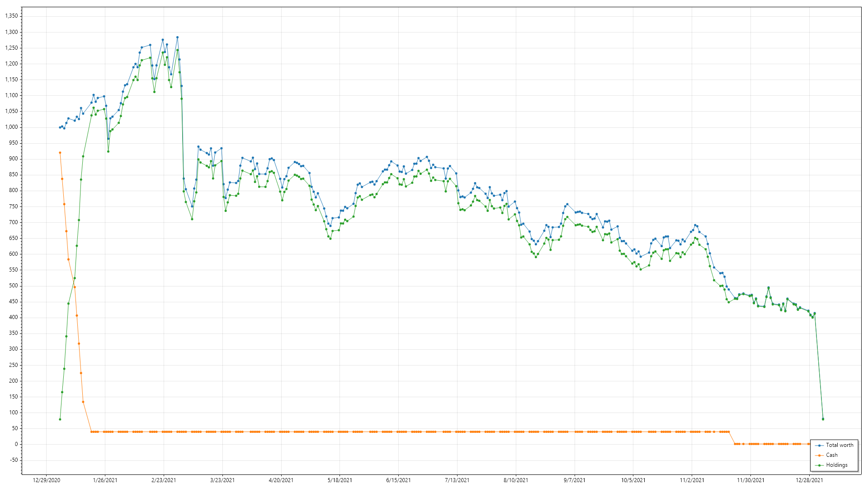Click the final Holdings point after the late December drop
Image resolution: width=868 pixels, height=488 pixels.
coord(823,419)
